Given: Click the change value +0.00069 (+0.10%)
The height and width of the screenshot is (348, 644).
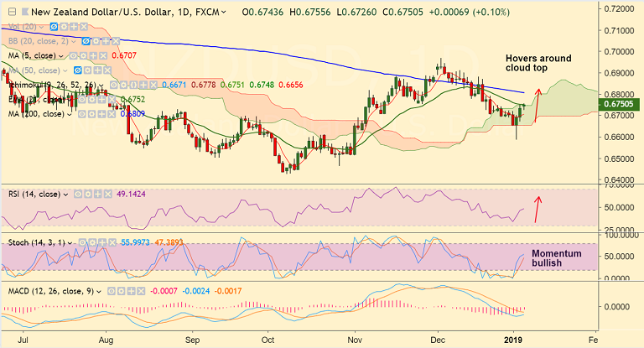Looking at the screenshot, I should (470, 12).
